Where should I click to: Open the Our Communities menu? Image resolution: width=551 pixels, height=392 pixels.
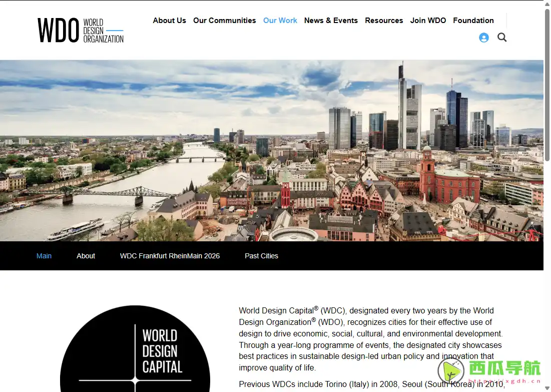[224, 21]
